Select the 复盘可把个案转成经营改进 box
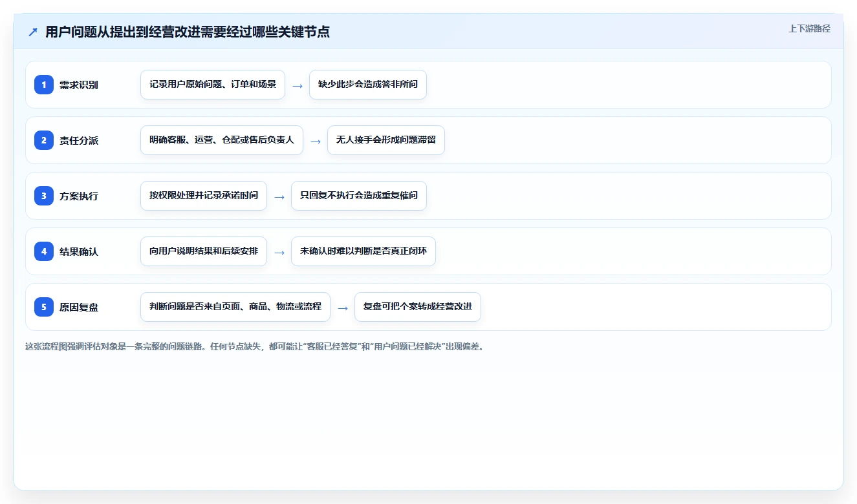The height and width of the screenshot is (504, 857). (x=418, y=307)
